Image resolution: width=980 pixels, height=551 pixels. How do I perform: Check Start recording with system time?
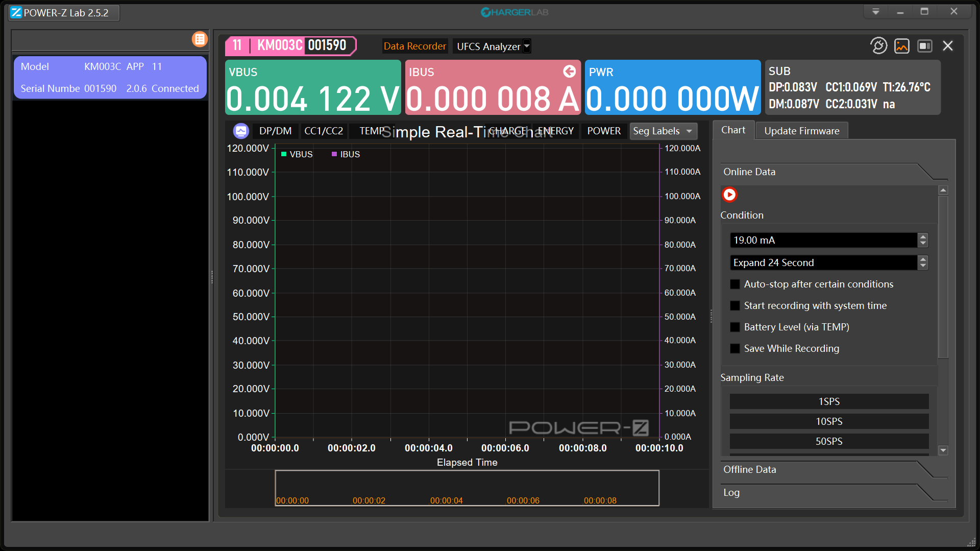click(735, 306)
